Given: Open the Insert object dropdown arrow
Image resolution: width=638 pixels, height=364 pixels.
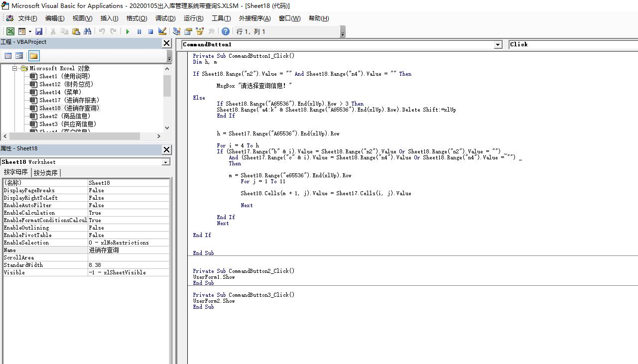Looking at the screenshot, I should tap(29, 31).
